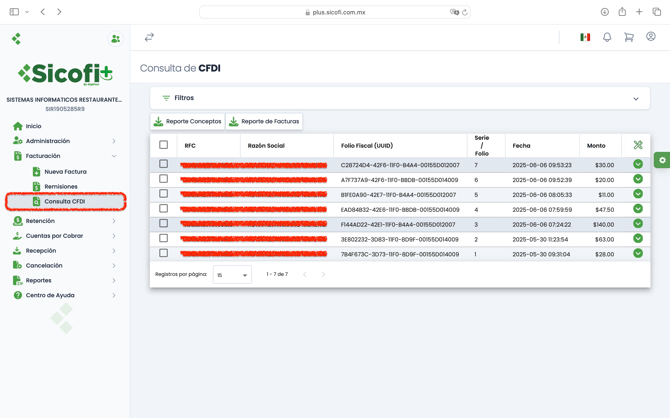Open the green action icon for folio 7

[638, 164]
